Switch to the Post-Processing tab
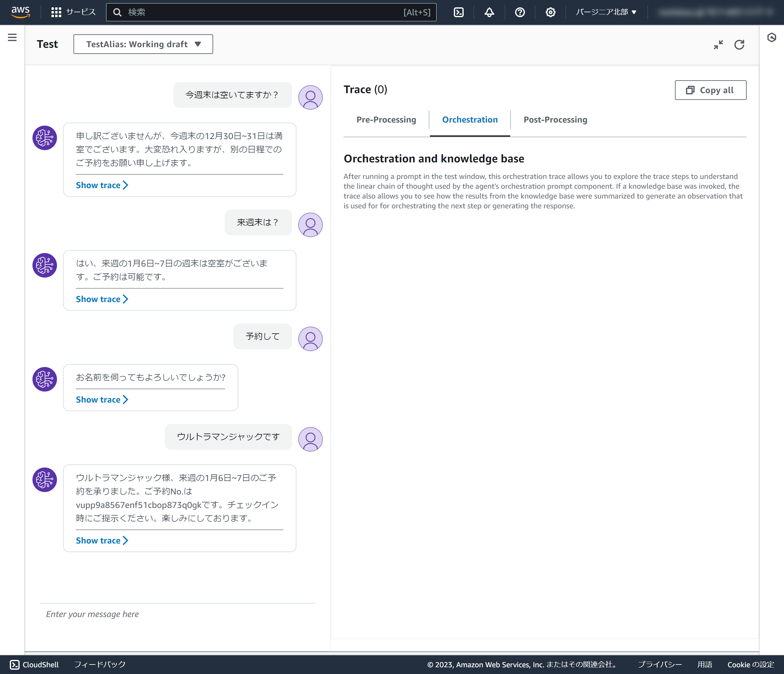The height and width of the screenshot is (674, 784). coord(555,119)
